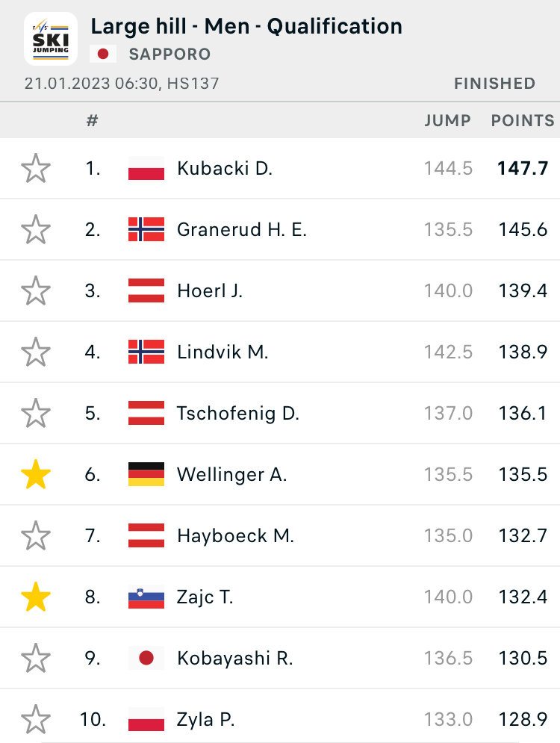Click Poland flag in Kubacki row
The height and width of the screenshot is (743, 560).
tap(146, 169)
